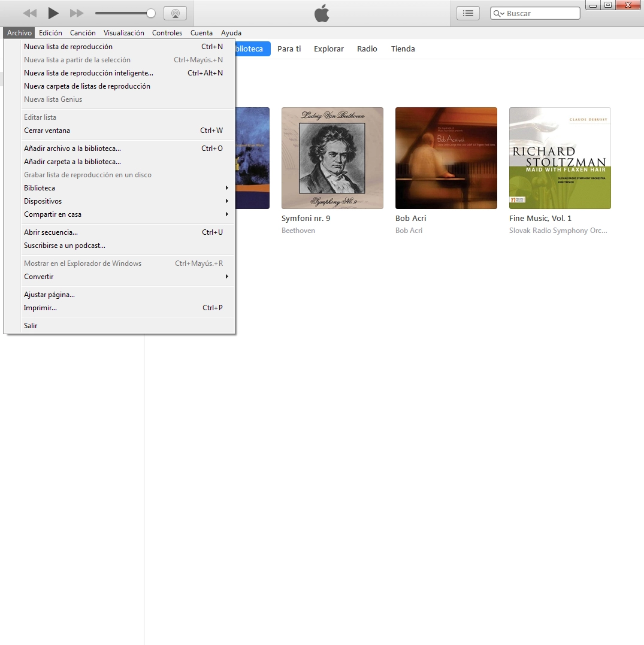Image resolution: width=644 pixels, height=645 pixels.
Task: Click the Rewind previous track button
Action: [29, 13]
